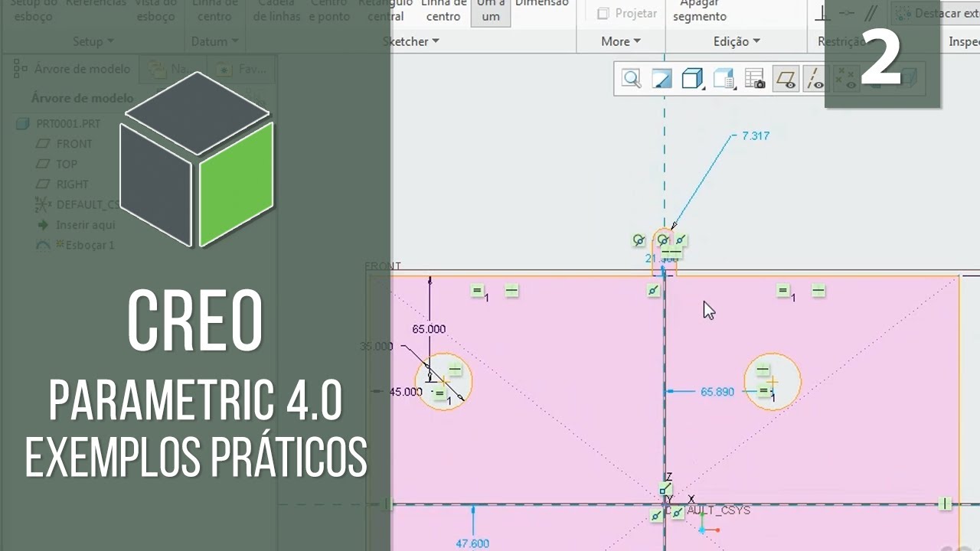This screenshot has height=551, width=980.
Task: Select FRONT plane in model tree
Action: pyautogui.click(x=64, y=144)
